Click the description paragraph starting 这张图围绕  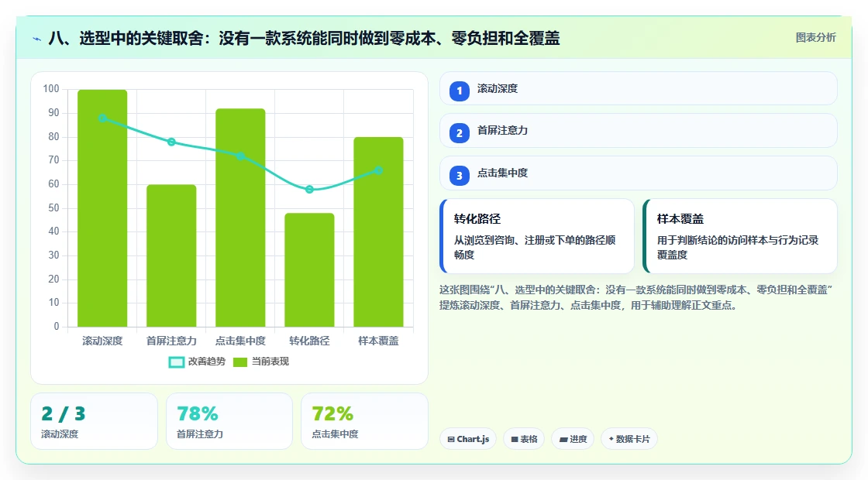pos(636,297)
